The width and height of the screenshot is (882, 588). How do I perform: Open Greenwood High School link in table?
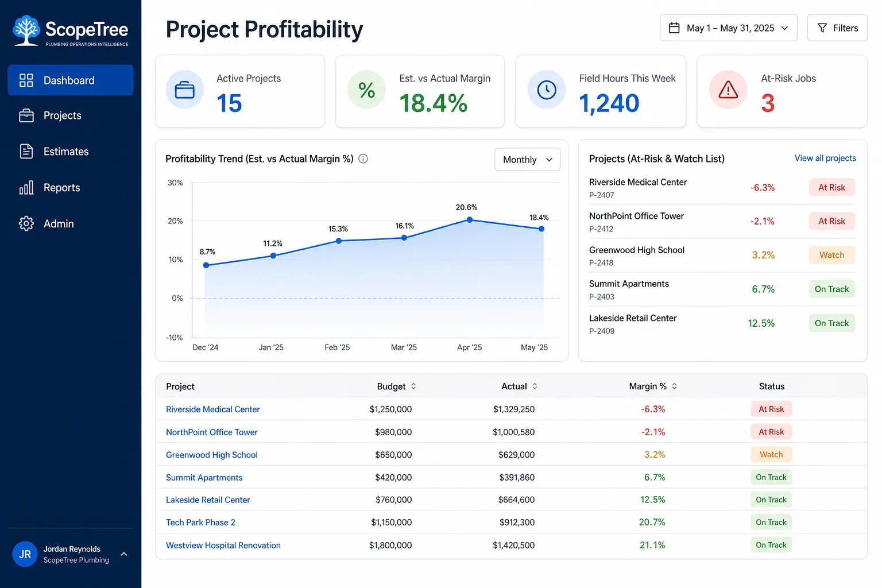pos(211,455)
